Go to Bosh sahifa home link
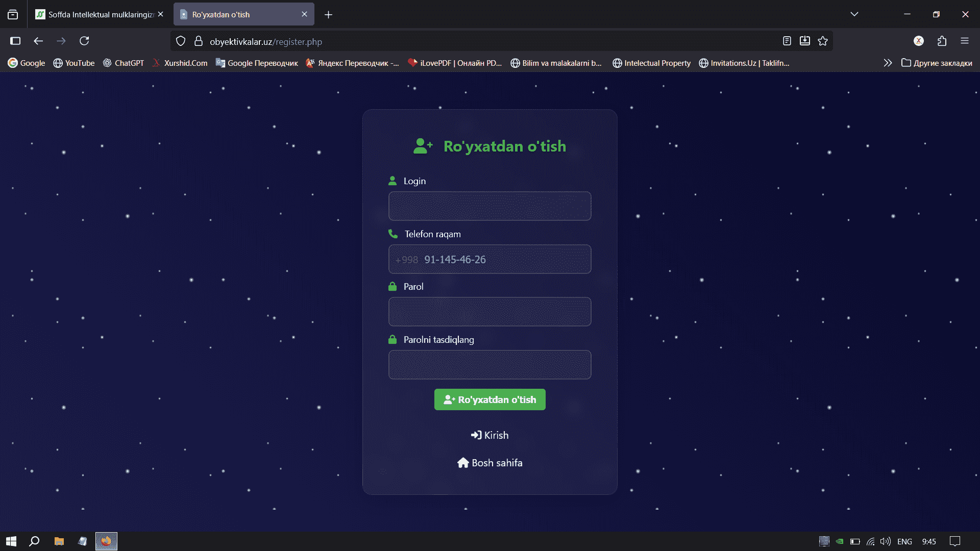 490,463
